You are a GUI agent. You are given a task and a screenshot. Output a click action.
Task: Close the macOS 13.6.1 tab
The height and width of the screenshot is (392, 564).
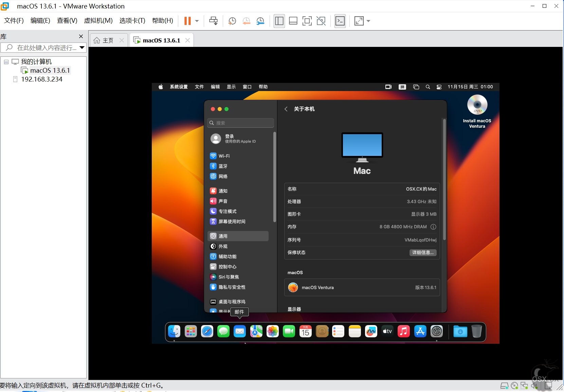tap(187, 40)
